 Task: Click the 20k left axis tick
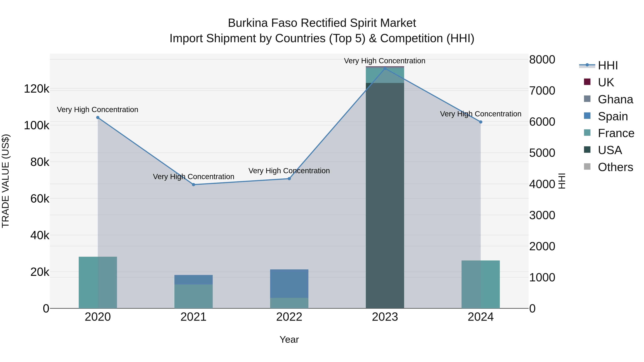coord(40,272)
